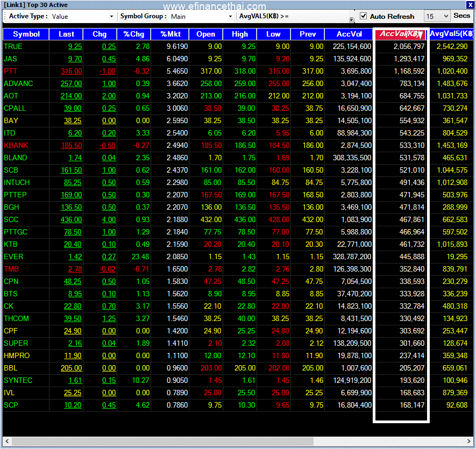Click BLAND's AccVol 308,335,500

[x=352, y=158]
